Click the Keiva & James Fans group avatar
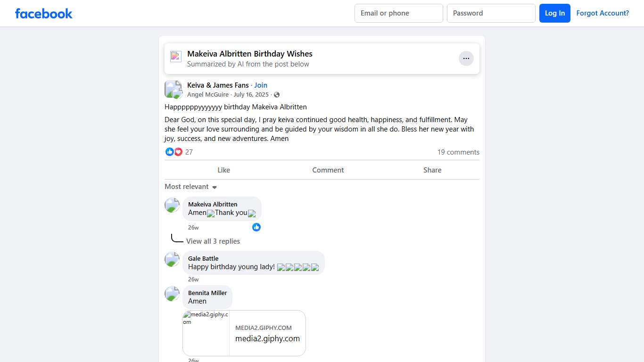 (173, 89)
